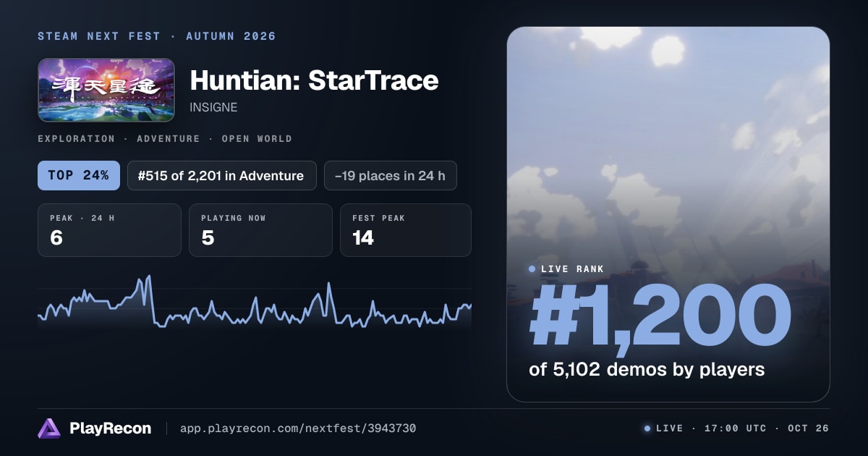Click the LIVE RANK indicator dot
Image resolution: width=868 pixels, height=456 pixels.
(532, 269)
